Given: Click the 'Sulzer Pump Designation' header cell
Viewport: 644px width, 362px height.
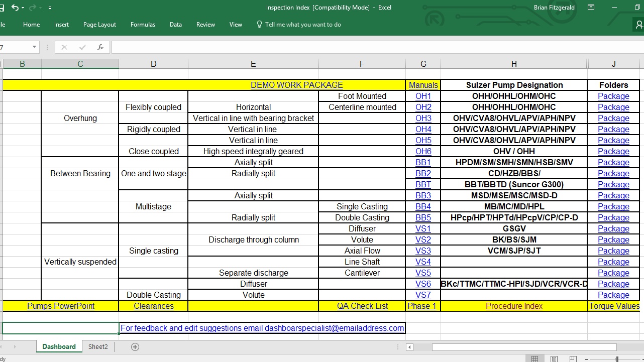Looking at the screenshot, I should point(514,85).
